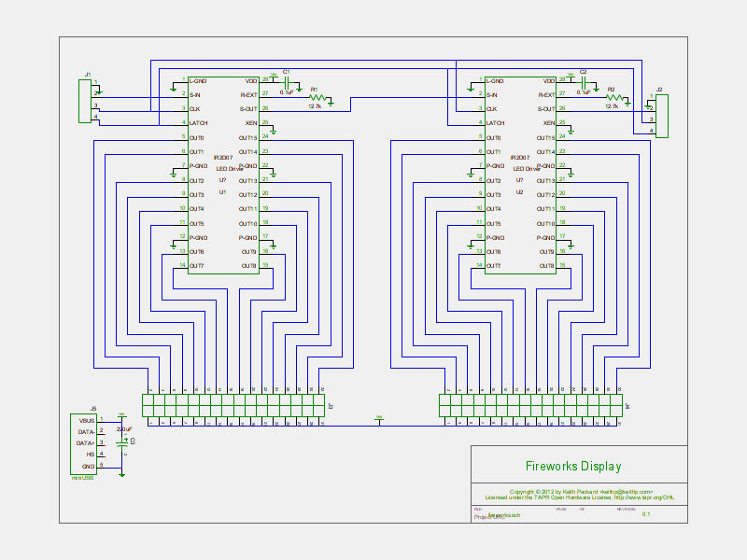The image size is (747, 560).
Task: Click capacitor C2 symbol
Action: tap(584, 82)
